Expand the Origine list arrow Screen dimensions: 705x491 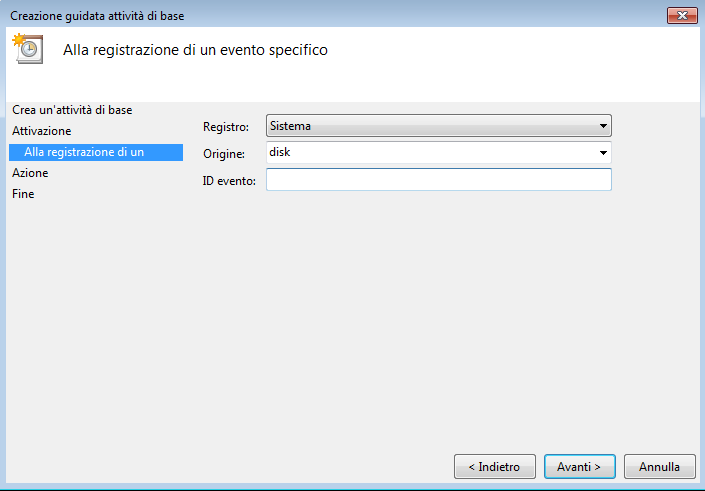click(x=603, y=153)
